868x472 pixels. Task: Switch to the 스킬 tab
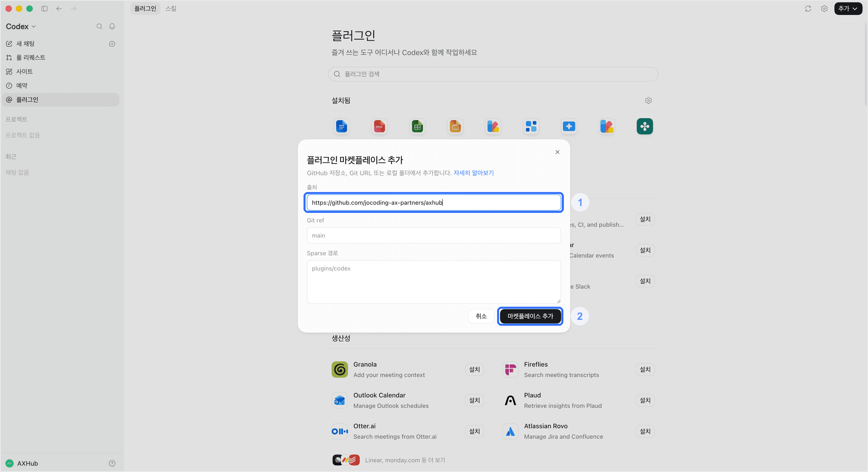tap(171, 9)
